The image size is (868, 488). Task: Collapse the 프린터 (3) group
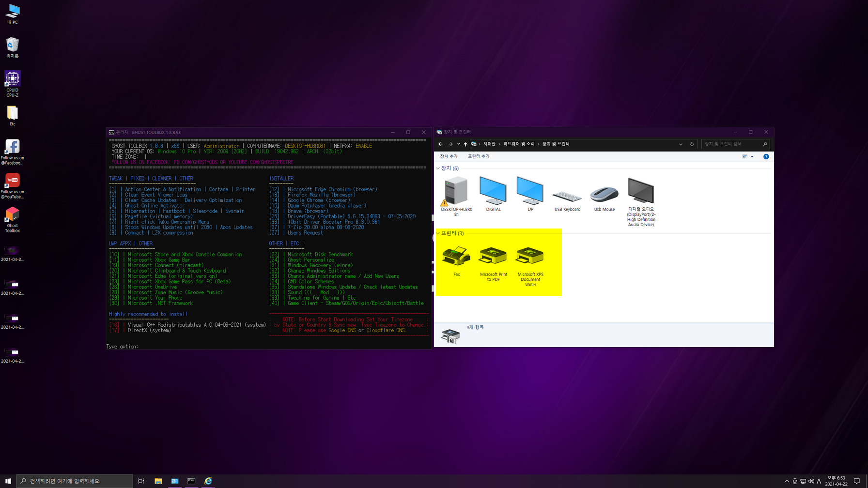click(x=438, y=233)
